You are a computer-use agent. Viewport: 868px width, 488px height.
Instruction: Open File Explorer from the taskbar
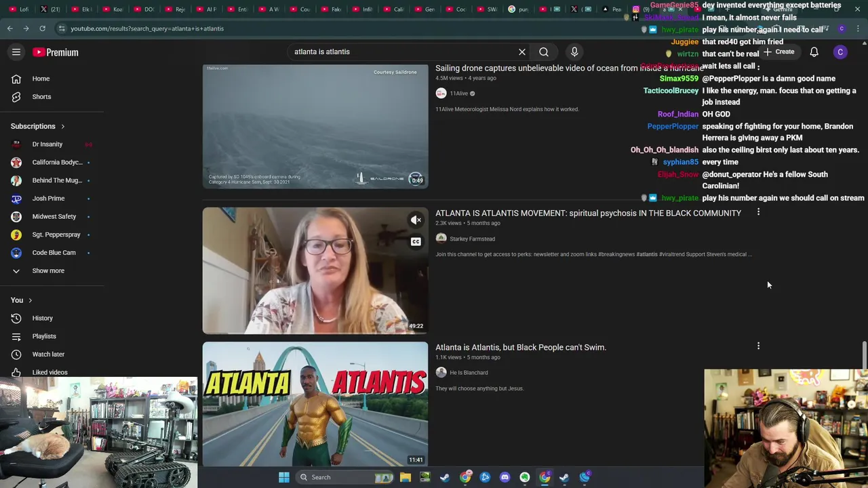click(405, 477)
